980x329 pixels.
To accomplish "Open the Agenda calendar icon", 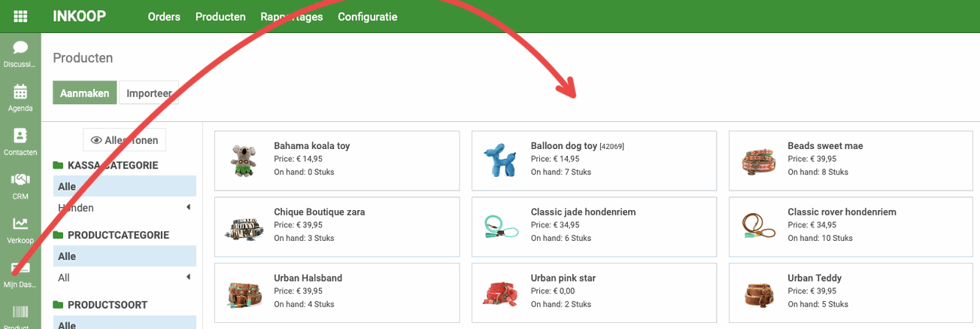I will [x=20, y=98].
